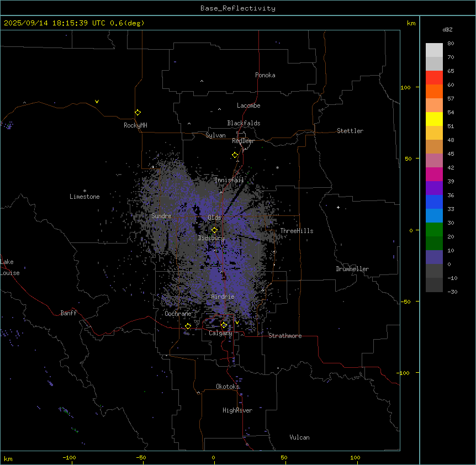Click the Airdrie city label

pyautogui.click(x=223, y=297)
